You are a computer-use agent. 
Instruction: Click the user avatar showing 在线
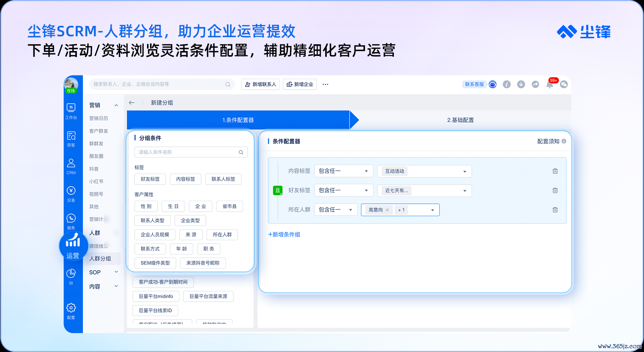[x=71, y=85]
